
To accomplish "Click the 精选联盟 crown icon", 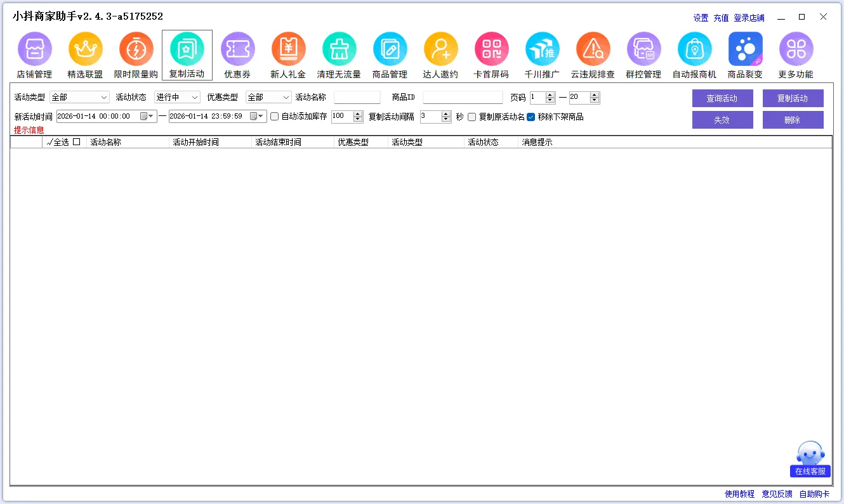I will coord(85,49).
